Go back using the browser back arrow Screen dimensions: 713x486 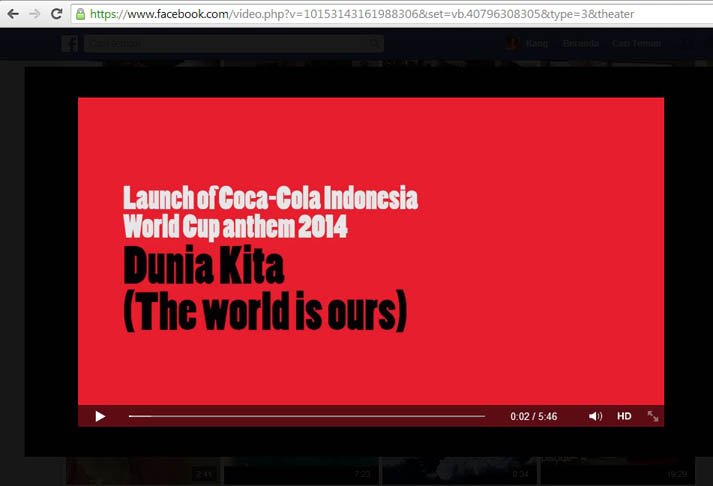point(13,14)
